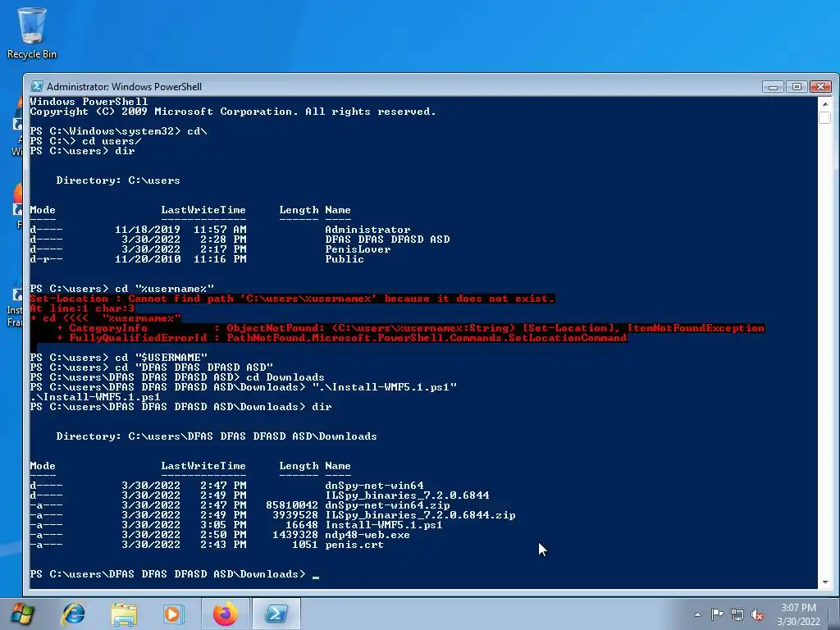The width and height of the screenshot is (840, 630).
Task: Switch to Firefox in the taskbar
Action: [x=225, y=614]
